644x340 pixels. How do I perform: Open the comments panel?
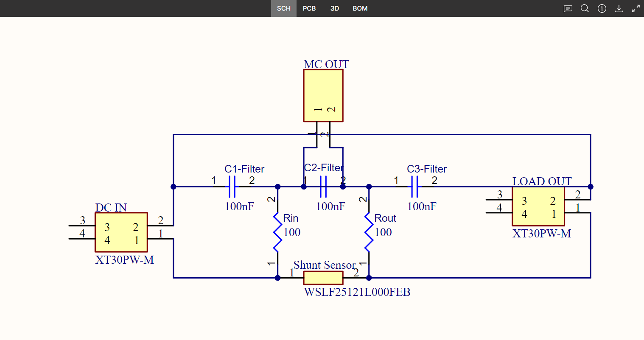click(x=568, y=8)
